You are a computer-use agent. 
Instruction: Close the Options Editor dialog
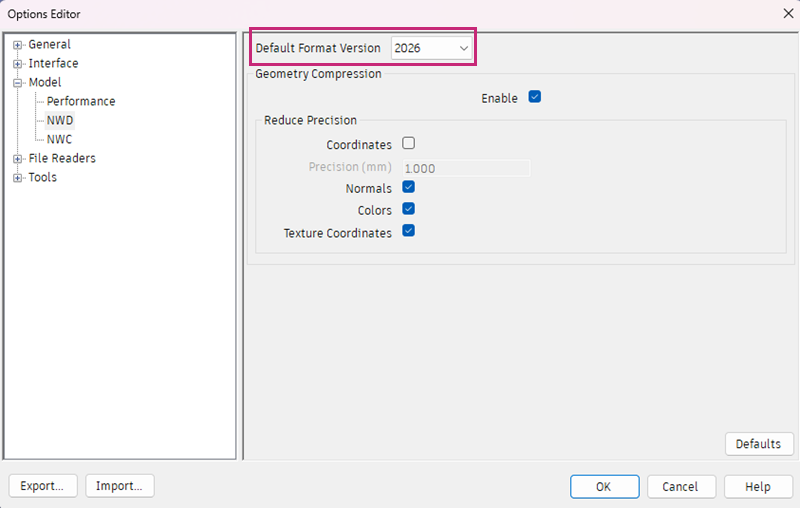[x=788, y=14]
